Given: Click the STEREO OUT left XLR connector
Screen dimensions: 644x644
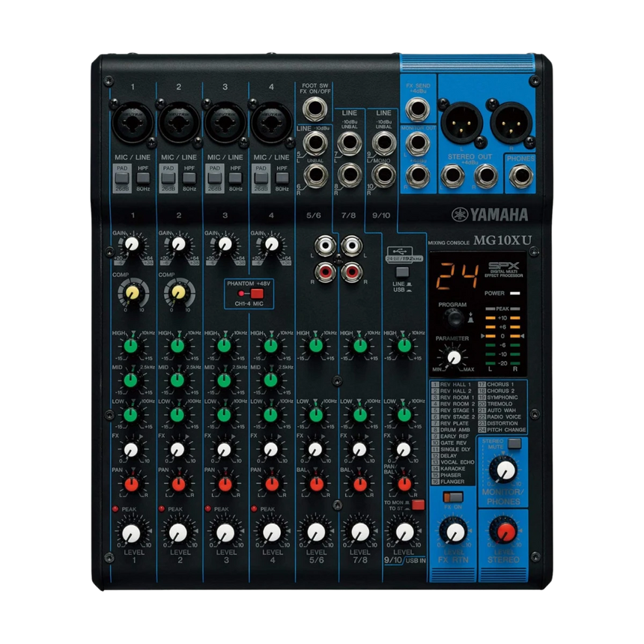Looking at the screenshot, I should (461, 122).
